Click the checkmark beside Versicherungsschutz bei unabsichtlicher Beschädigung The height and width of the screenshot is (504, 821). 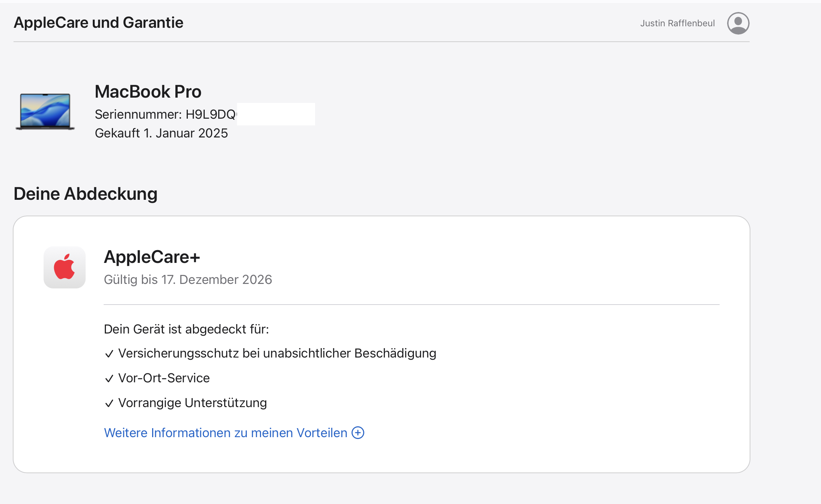click(109, 354)
